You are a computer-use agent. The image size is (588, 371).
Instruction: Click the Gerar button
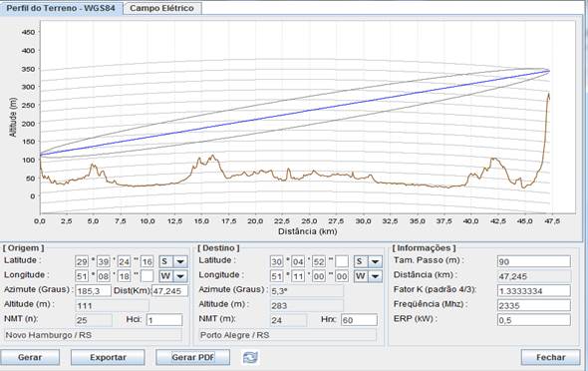[x=30, y=357]
